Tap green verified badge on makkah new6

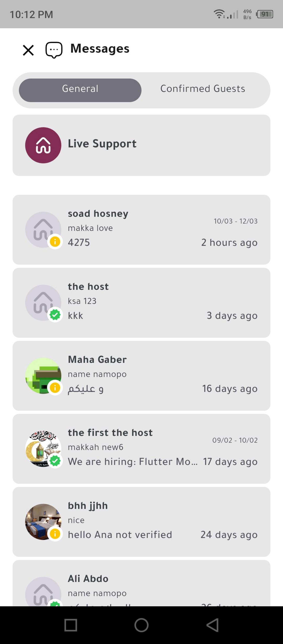point(55,461)
